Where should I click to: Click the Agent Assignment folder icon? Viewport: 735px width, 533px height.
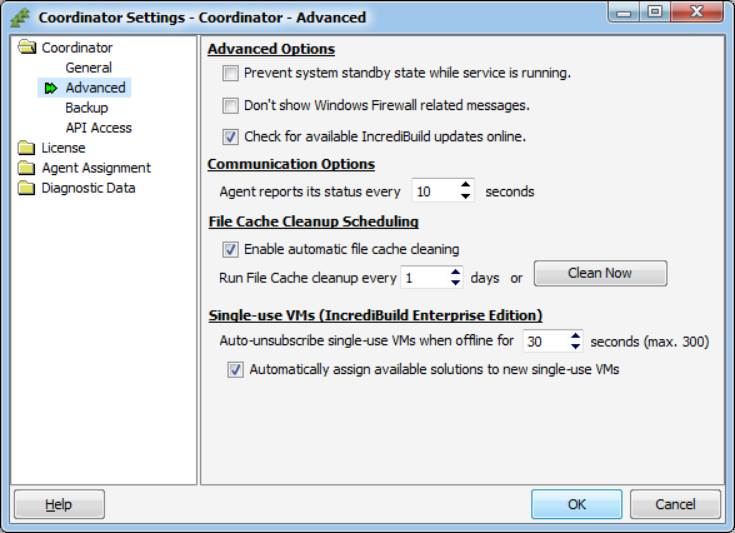26,168
